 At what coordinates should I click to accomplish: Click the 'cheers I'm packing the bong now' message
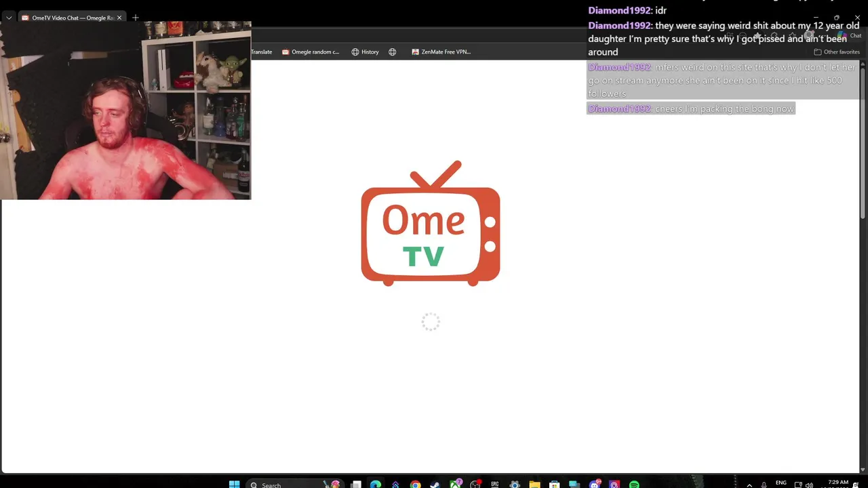690,108
